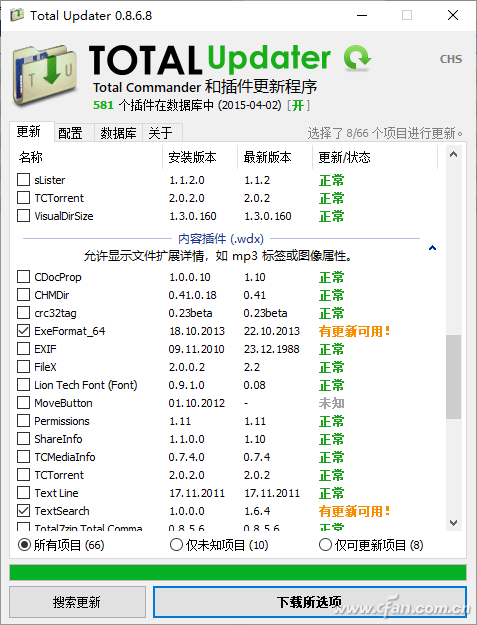Select the 仅未知项目 (10) radio button
The image size is (477, 625).
(176, 544)
